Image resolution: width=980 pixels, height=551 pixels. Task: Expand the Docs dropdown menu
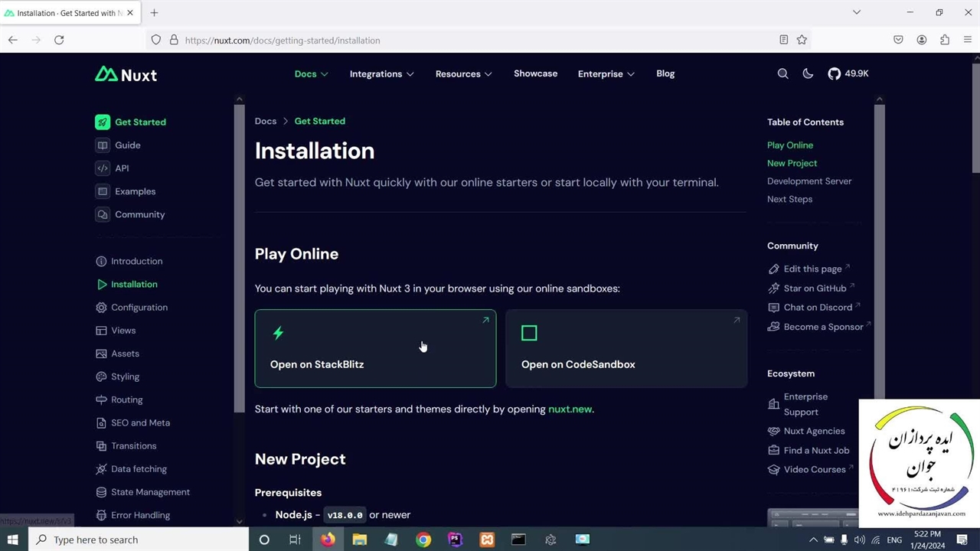point(311,74)
